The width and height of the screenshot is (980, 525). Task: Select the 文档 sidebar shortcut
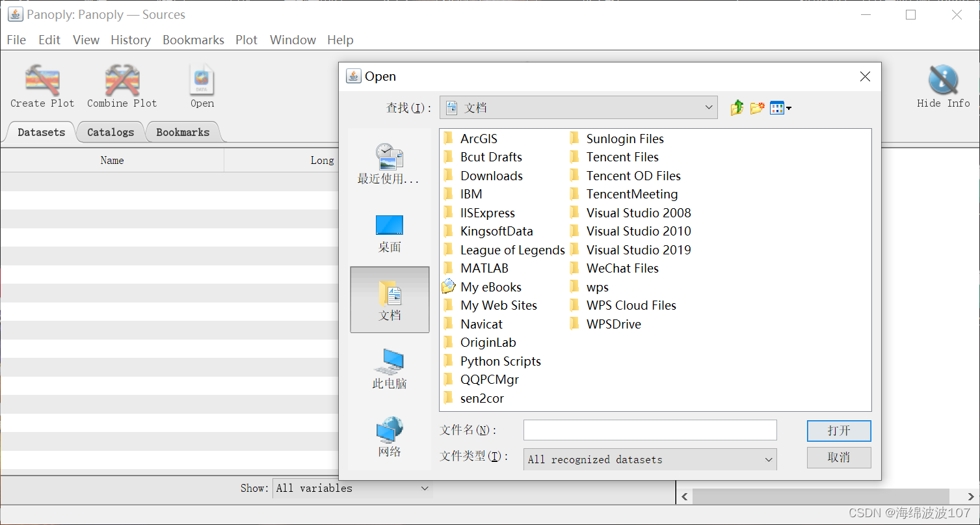point(390,300)
